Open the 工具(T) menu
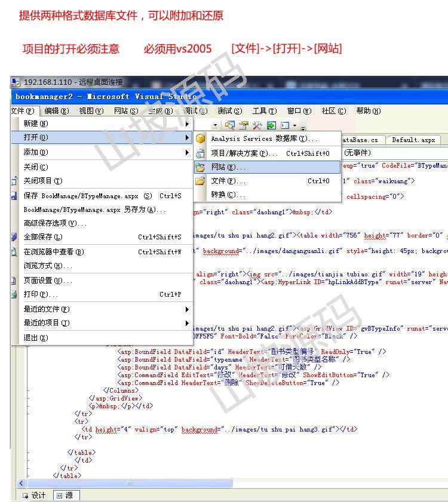Image resolution: width=448 pixels, height=502 pixels. click(265, 111)
